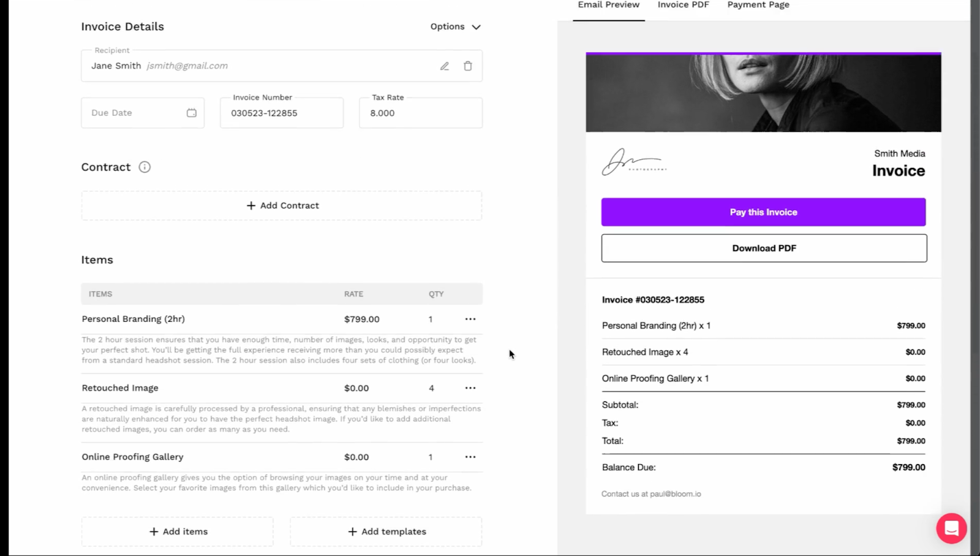
Task: Expand the Options dropdown
Action: pos(456,26)
